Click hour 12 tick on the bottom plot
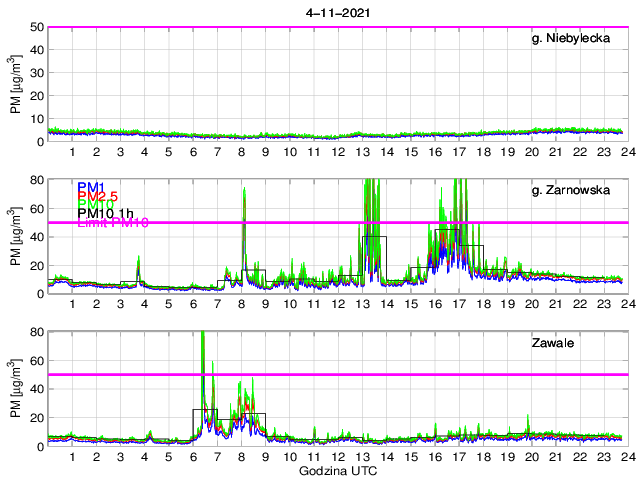This screenshot has height=480, width=640. tap(339, 457)
